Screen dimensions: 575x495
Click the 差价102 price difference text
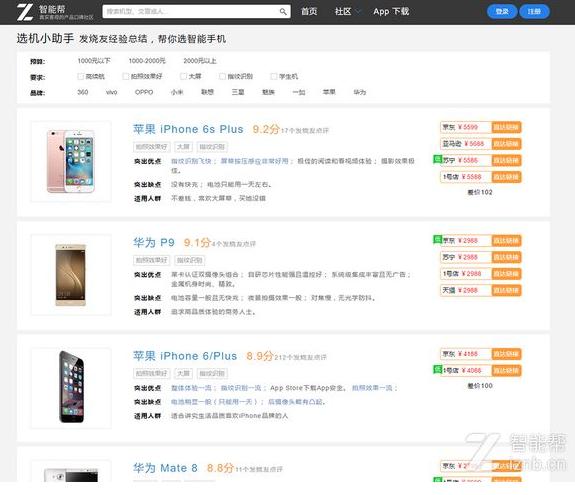tap(480, 192)
